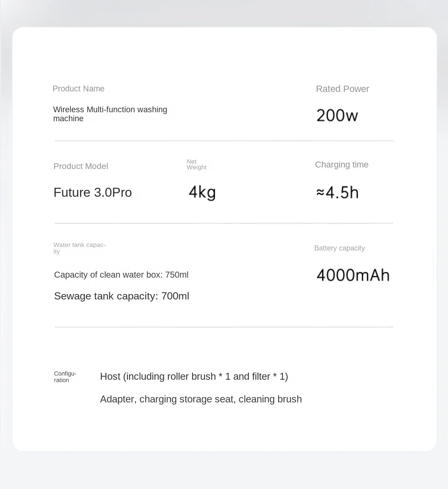Click the Net Weight label
This screenshot has height=489, width=448.
[197, 164]
